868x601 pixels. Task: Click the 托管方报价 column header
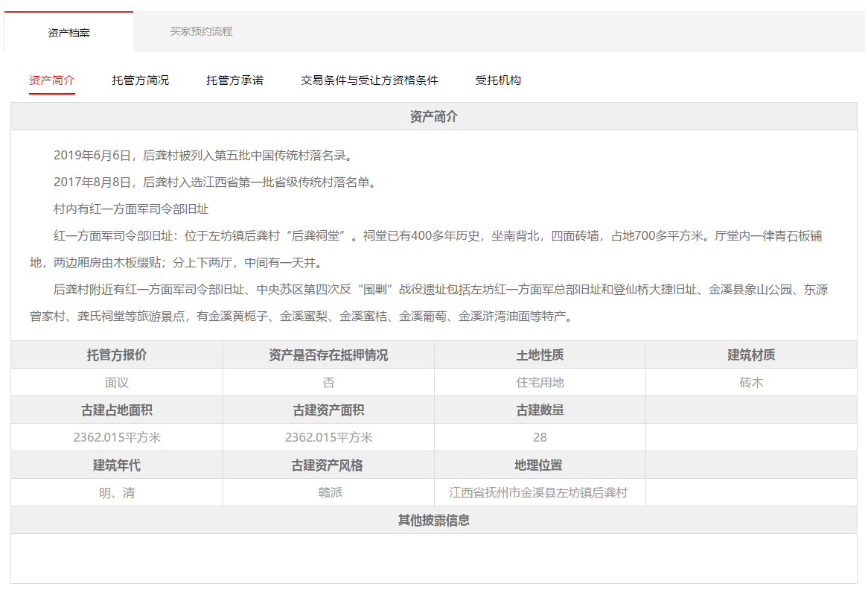(117, 355)
